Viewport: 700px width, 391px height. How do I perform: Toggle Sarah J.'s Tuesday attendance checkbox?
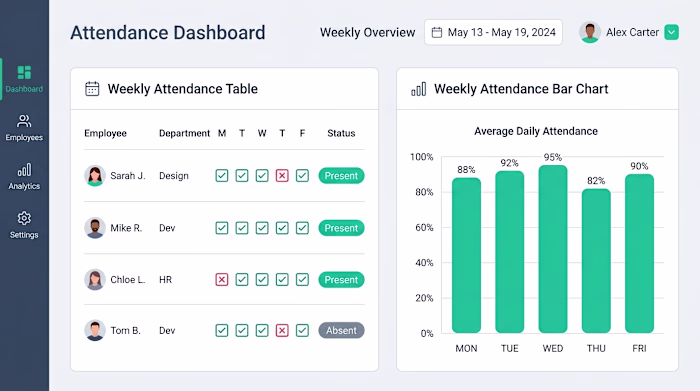tap(242, 175)
